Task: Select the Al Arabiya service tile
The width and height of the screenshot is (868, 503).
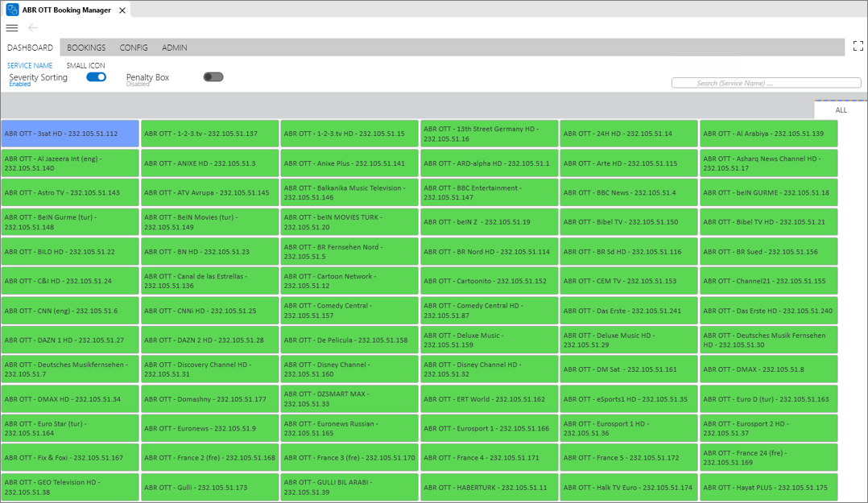Action: (x=769, y=134)
